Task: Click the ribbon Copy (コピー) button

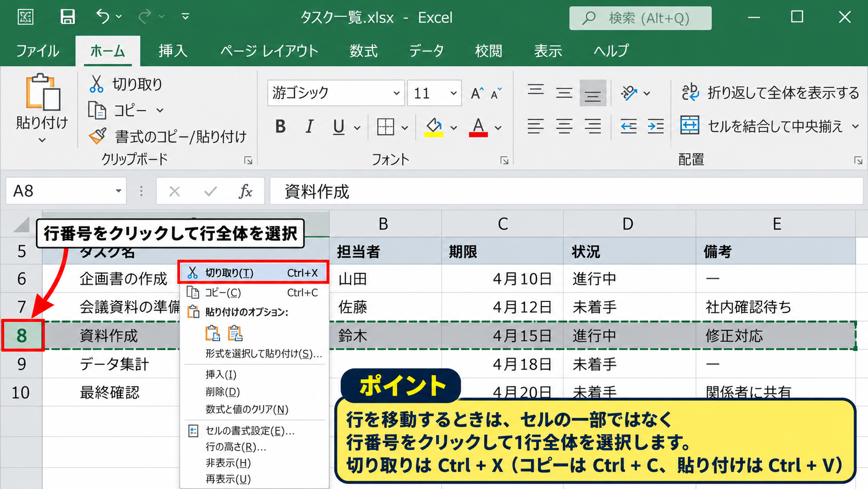Action: pos(119,110)
